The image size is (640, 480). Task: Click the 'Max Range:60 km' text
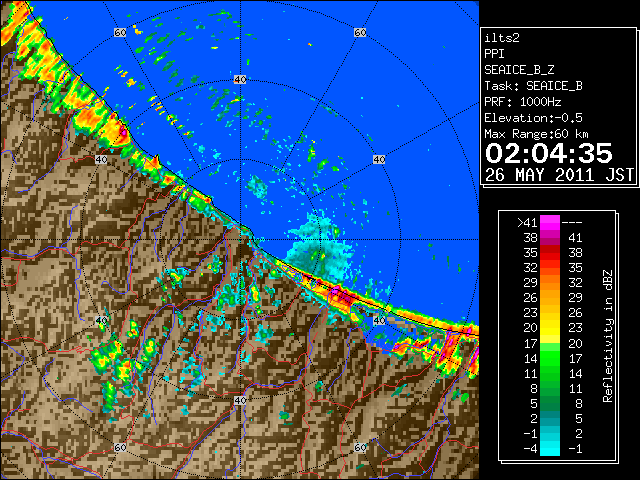[536, 134]
